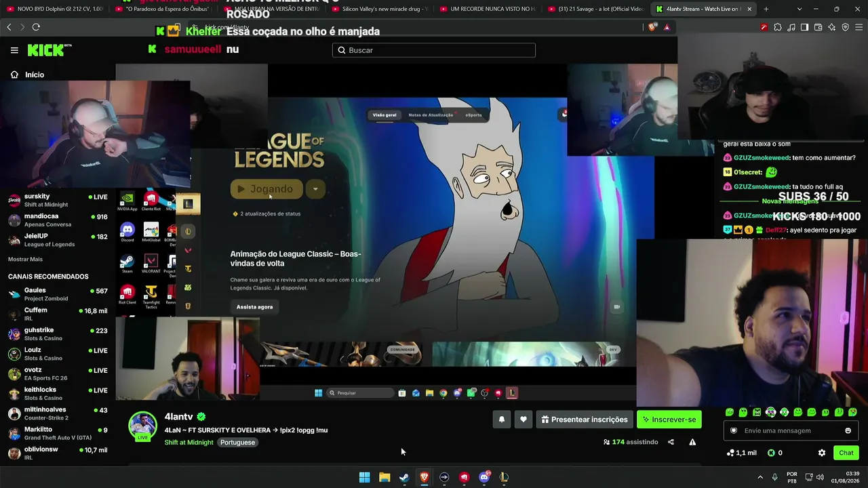
Task: Open the channel points 1,1 mil counter
Action: click(x=741, y=453)
